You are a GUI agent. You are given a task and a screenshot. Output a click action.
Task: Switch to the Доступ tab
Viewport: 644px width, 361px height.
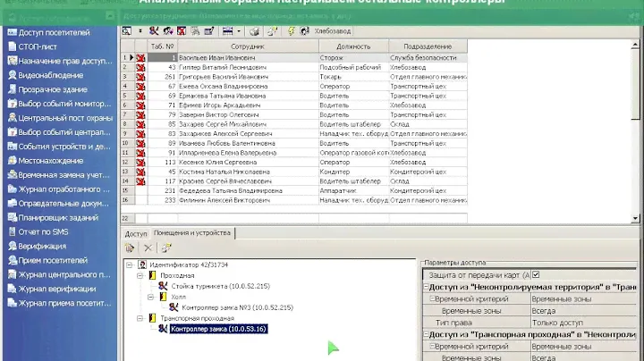pyautogui.click(x=135, y=233)
